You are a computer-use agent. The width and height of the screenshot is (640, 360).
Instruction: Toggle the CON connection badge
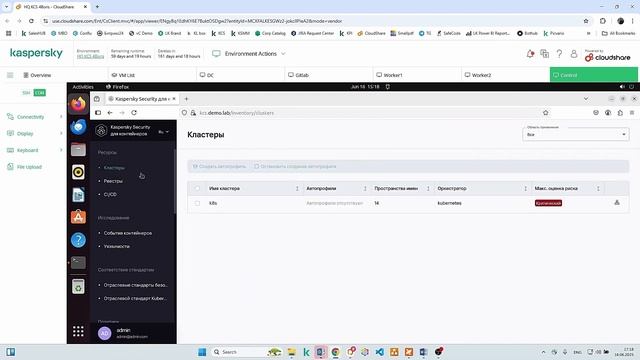coord(40,93)
